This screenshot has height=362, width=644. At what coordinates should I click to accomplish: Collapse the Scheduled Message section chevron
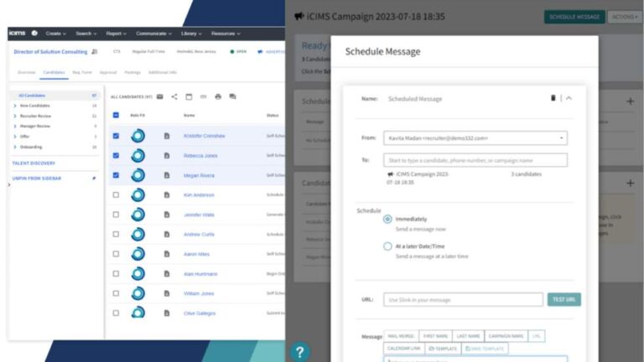[569, 98]
